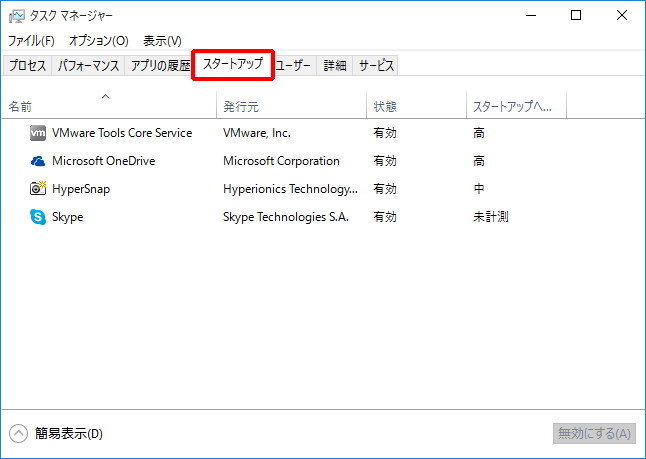Click the 有効 status of Skype
This screenshot has height=459, width=646.
pyautogui.click(x=385, y=217)
